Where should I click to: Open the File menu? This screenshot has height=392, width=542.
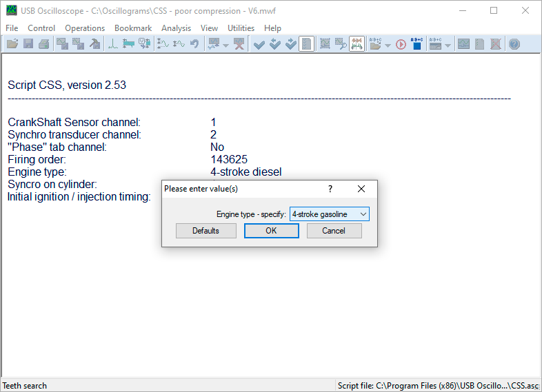tap(12, 28)
